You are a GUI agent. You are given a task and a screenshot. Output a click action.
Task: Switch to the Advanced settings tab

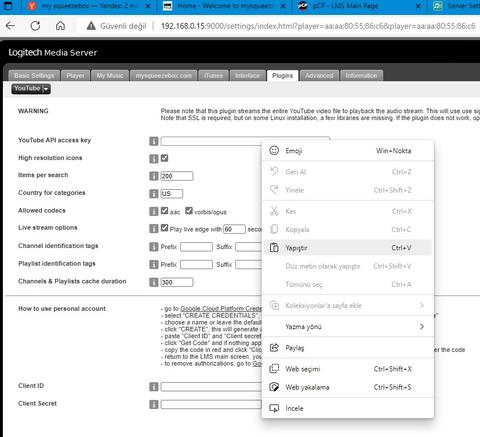click(319, 76)
